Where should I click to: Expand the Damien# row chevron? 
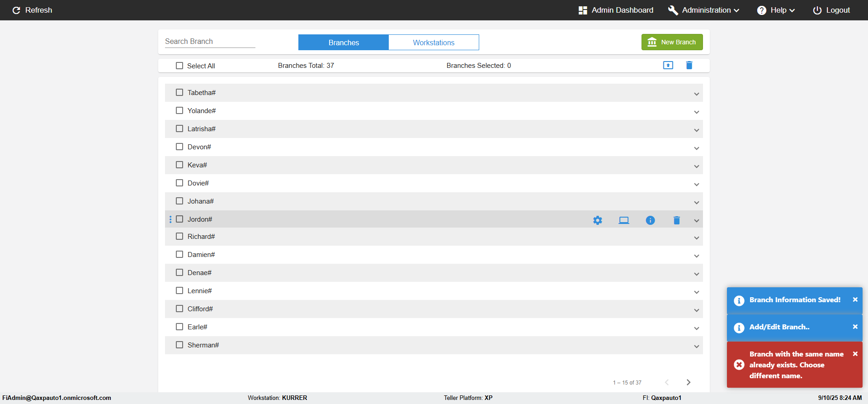point(697,256)
